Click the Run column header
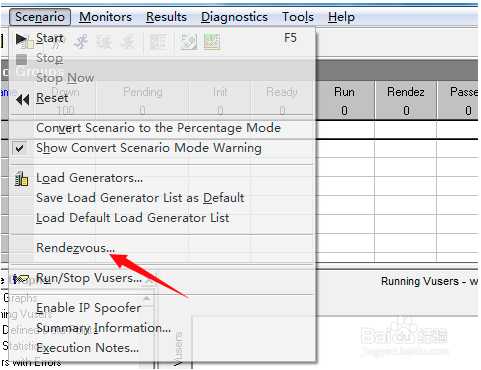The width and height of the screenshot is (481, 370). click(x=344, y=92)
